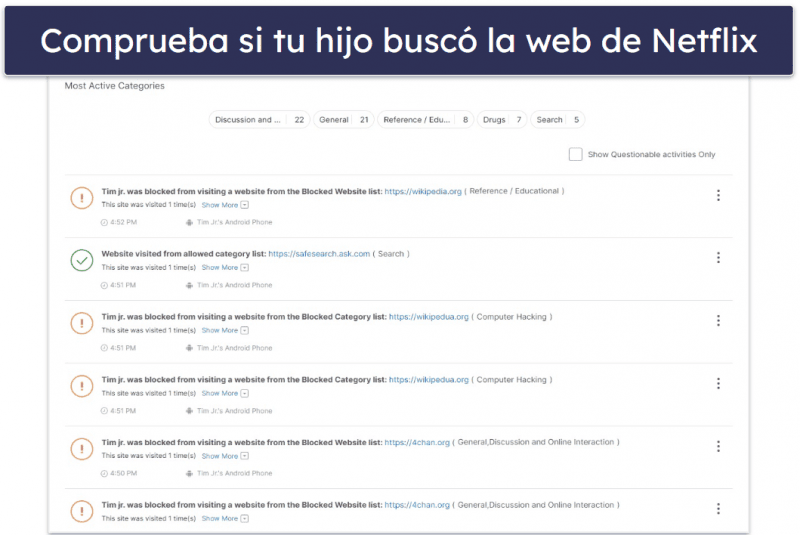800x535 pixels.
Task: Choose the Drugs category chip
Action: pyautogui.click(x=502, y=120)
